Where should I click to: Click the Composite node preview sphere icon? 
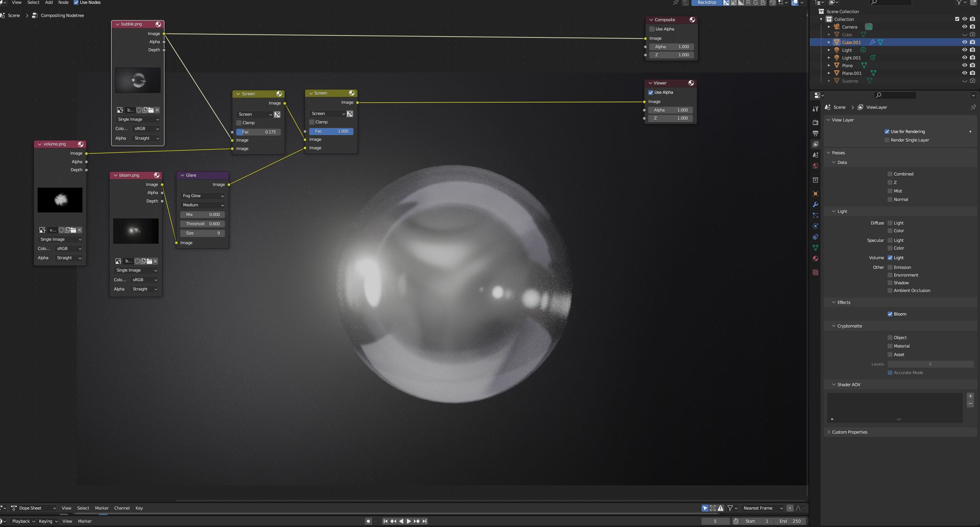692,20
